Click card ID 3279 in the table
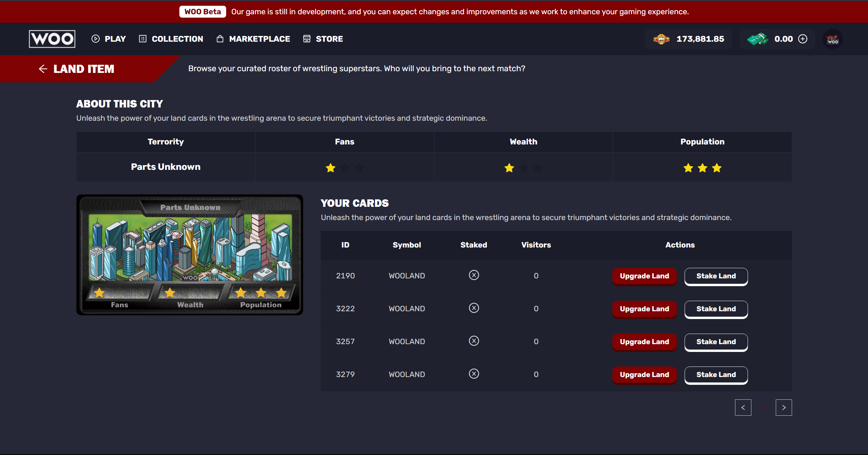Image resolution: width=868 pixels, height=455 pixels. [x=345, y=375]
